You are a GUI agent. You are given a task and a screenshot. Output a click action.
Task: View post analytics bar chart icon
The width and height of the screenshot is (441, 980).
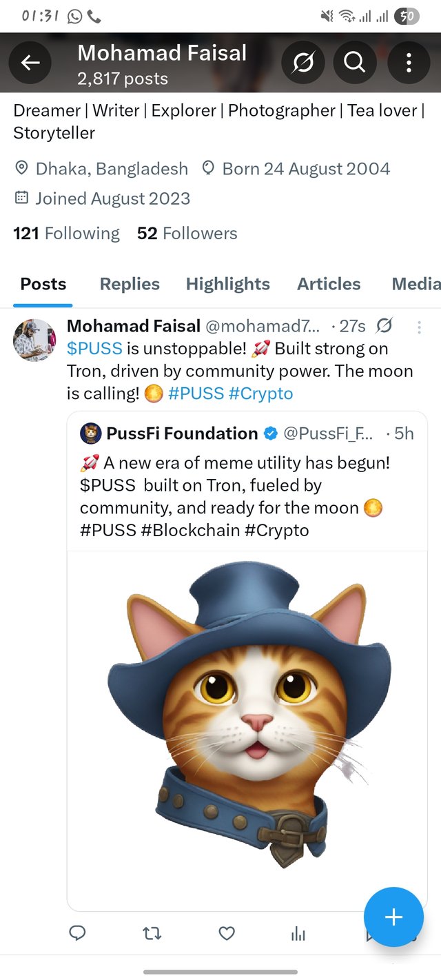pyautogui.click(x=298, y=933)
